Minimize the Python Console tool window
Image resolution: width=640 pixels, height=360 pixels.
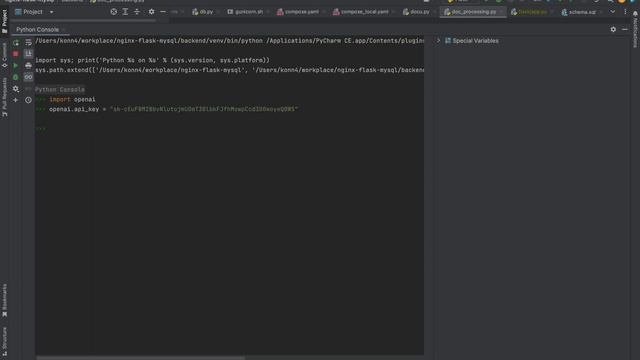click(x=625, y=29)
